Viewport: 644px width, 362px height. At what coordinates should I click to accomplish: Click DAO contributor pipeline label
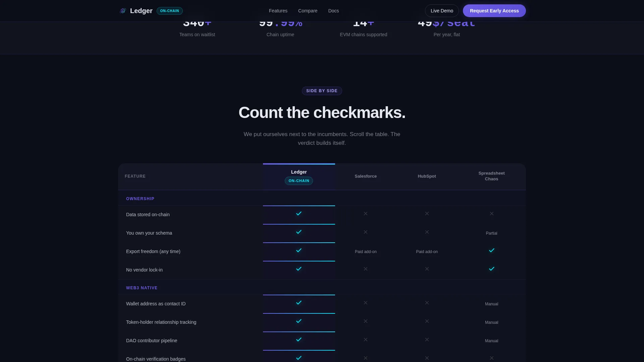[152, 341]
